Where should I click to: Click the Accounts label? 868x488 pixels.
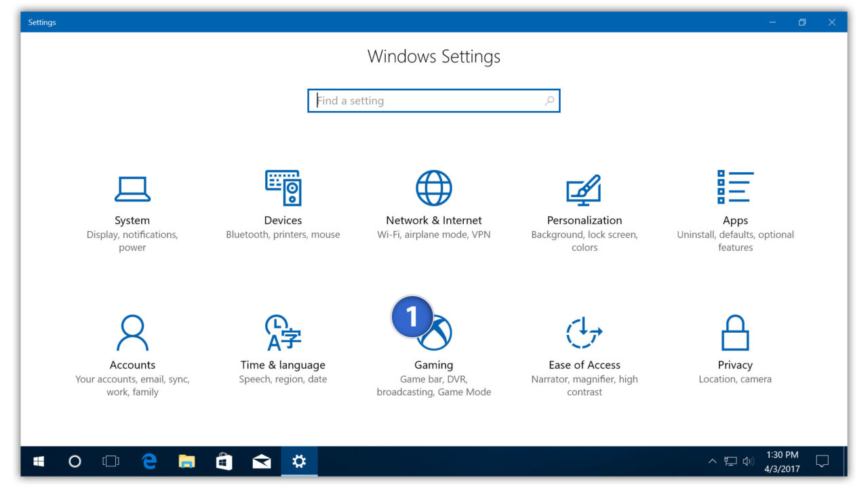point(132,365)
